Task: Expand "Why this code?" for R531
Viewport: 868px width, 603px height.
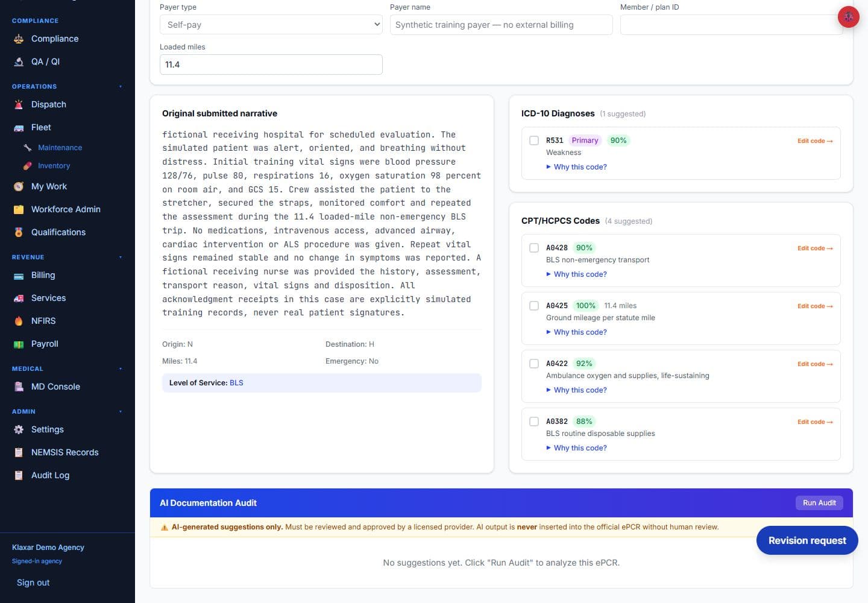Action: [576, 167]
